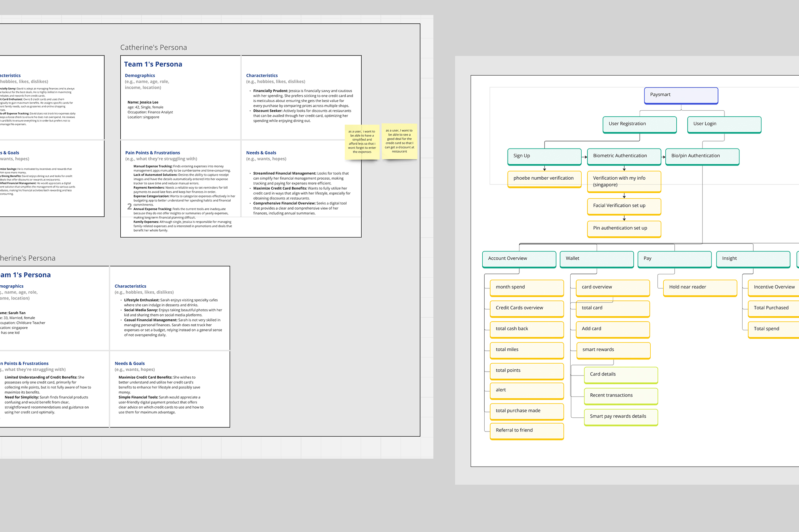Select the Pin authentication set up node

(624, 229)
